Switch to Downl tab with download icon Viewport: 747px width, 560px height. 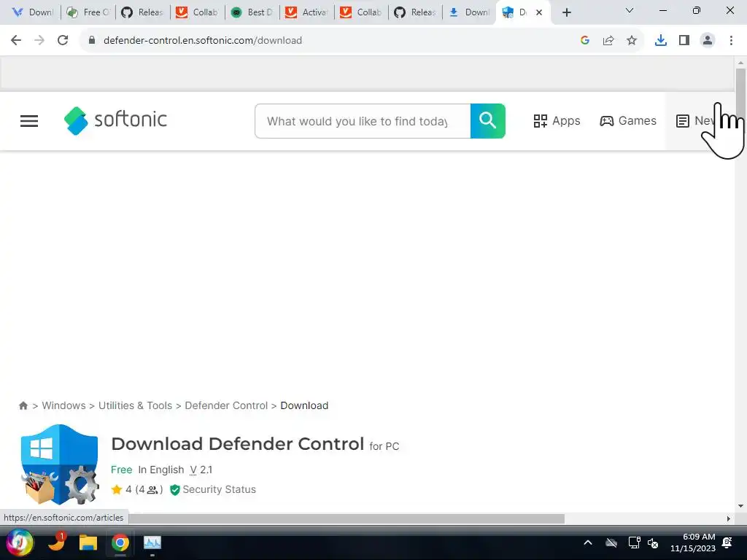[469, 12]
